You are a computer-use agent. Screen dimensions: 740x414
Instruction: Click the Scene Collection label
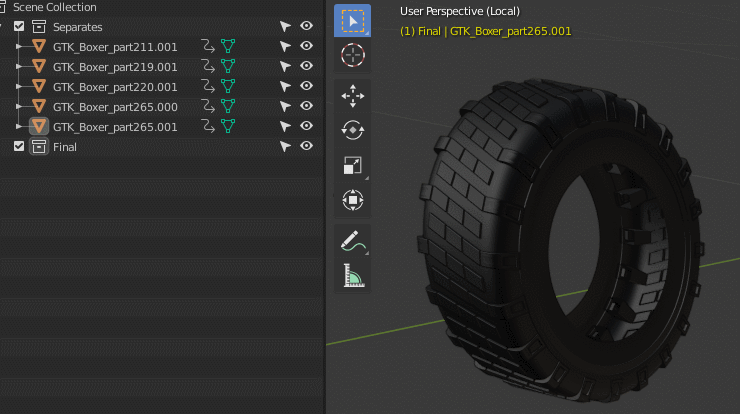pos(55,7)
